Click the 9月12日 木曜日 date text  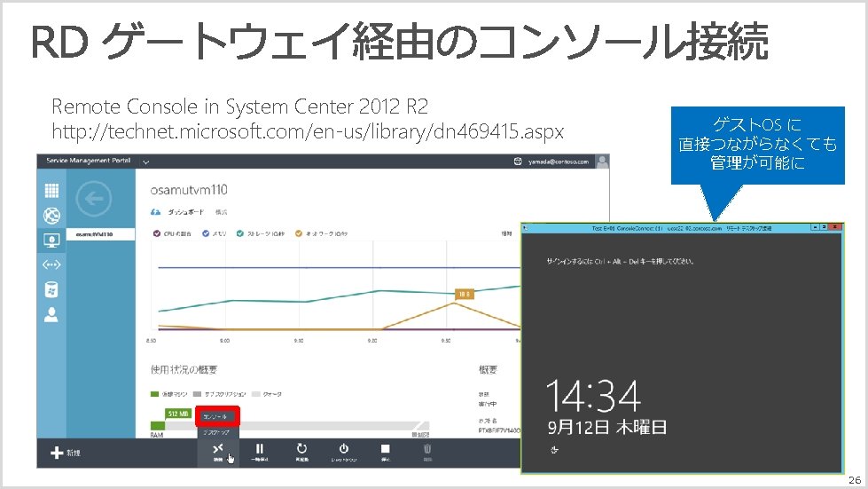click(607, 427)
